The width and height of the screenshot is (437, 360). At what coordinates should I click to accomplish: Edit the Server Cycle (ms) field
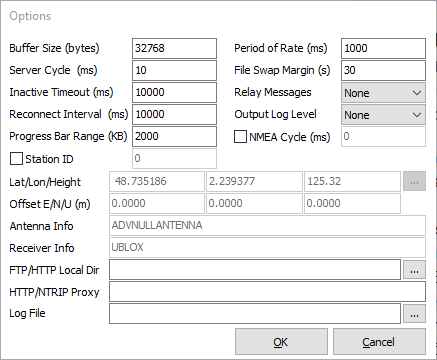[x=174, y=70]
